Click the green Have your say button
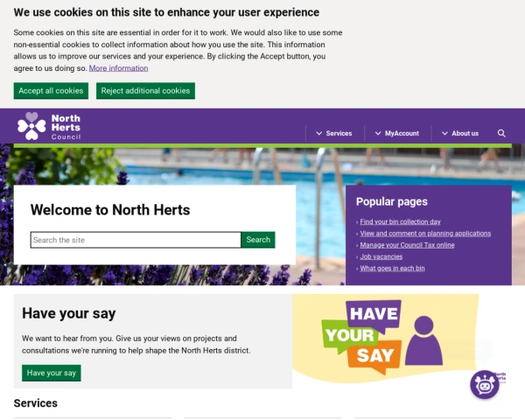The image size is (525, 420). click(52, 373)
